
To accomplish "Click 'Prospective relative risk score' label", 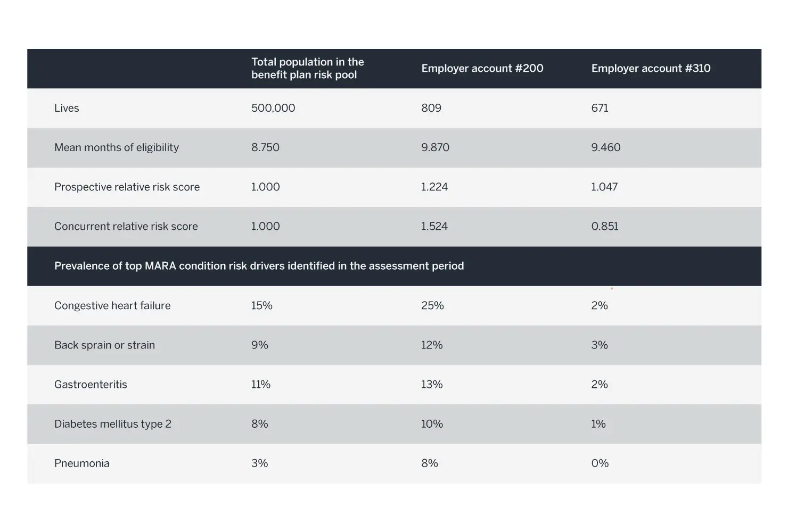I will (127, 187).
